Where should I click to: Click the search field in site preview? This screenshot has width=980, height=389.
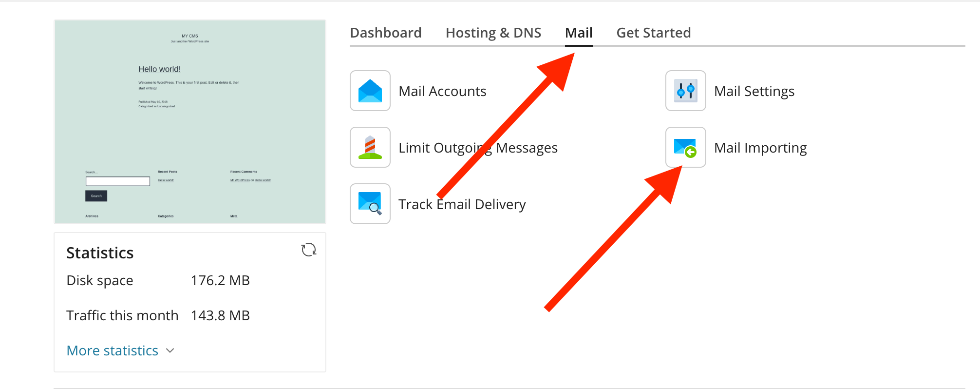pyautogui.click(x=117, y=181)
